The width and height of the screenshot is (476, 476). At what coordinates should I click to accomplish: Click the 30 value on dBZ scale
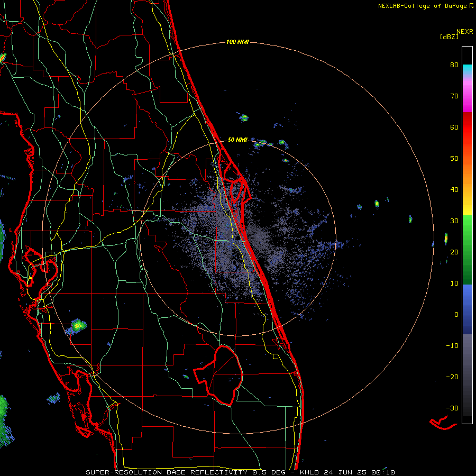[454, 221]
